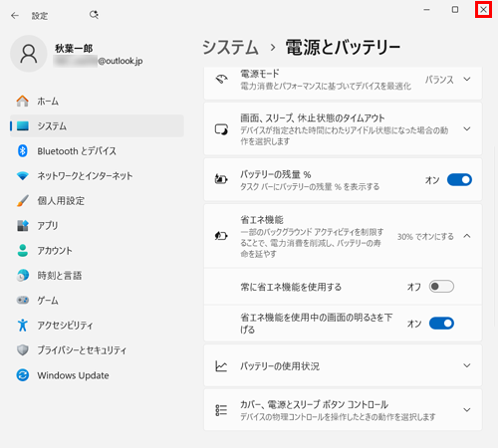Click the lid and power button controls icon
The image size is (498, 448).
(221, 410)
